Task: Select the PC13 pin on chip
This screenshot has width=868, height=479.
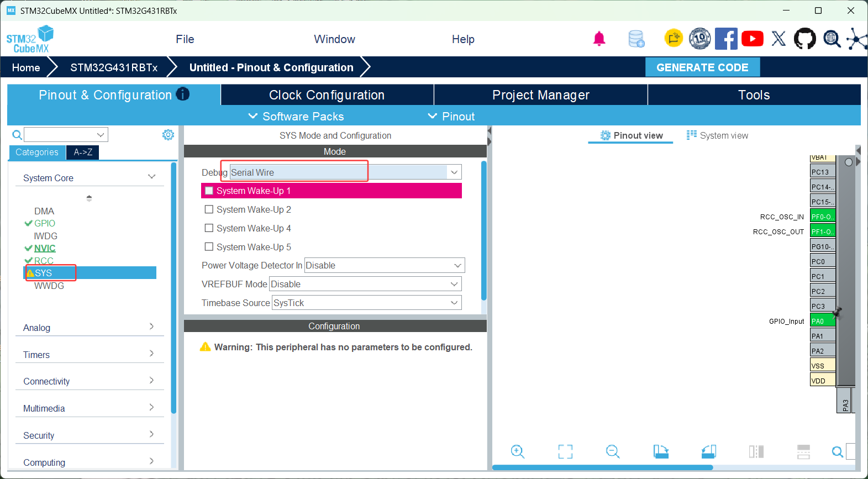Action: point(823,172)
